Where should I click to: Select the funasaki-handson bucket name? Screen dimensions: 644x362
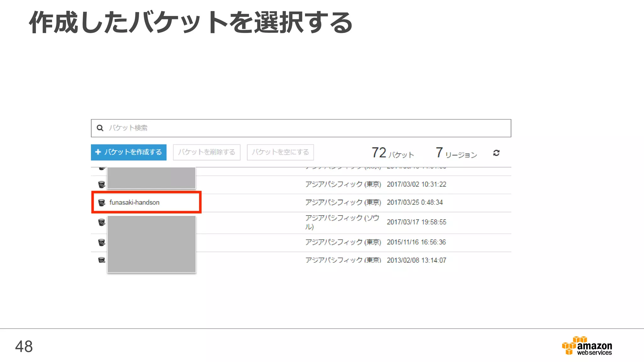tap(134, 202)
